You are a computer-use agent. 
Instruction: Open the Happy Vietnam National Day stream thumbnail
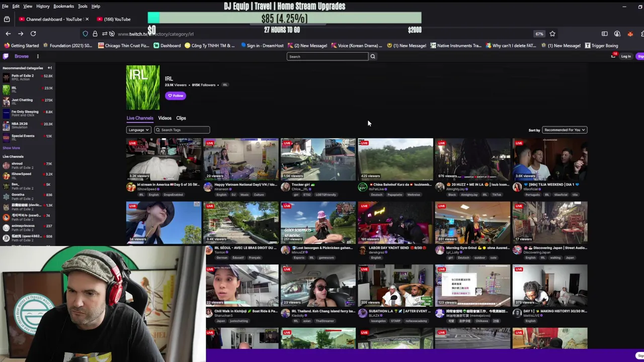click(241, 159)
